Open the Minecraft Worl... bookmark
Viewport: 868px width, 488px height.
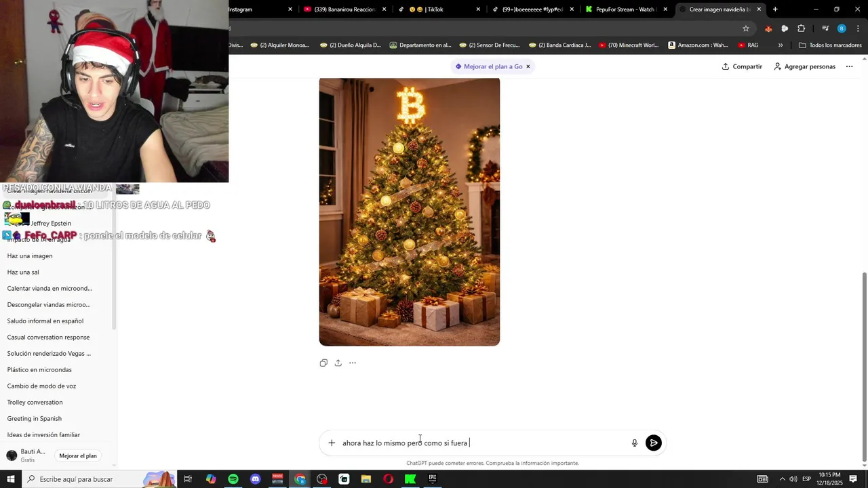point(629,45)
